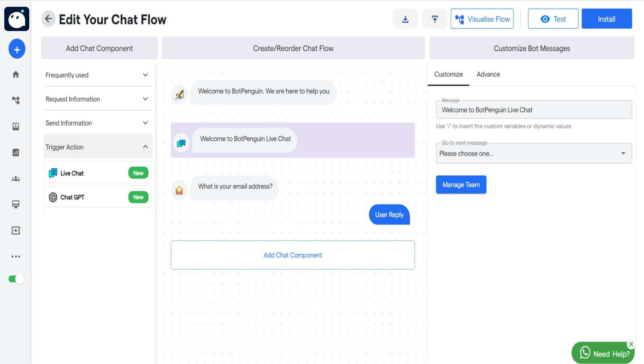Go back using the arrow icon

pyautogui.click(x=48, y=19)
